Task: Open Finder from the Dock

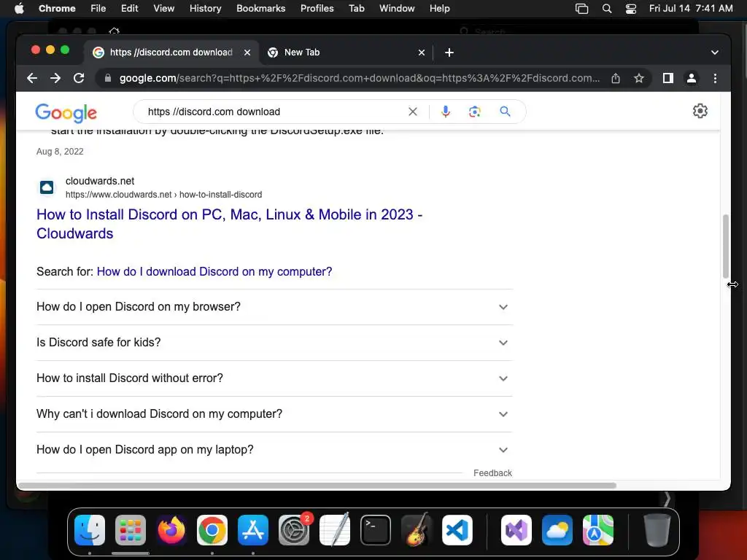Action: 90,530
